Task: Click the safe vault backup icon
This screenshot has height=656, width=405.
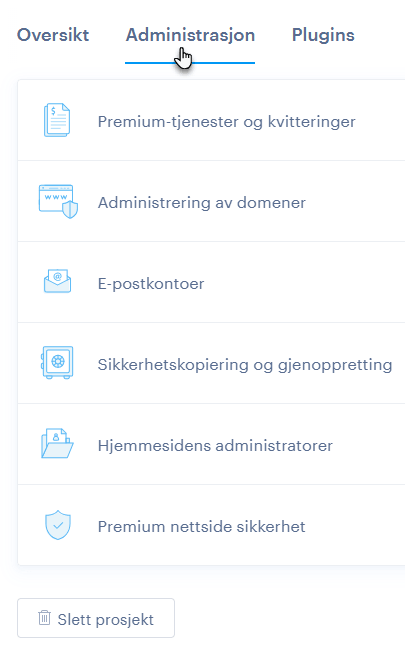Action: click(57, 362)
